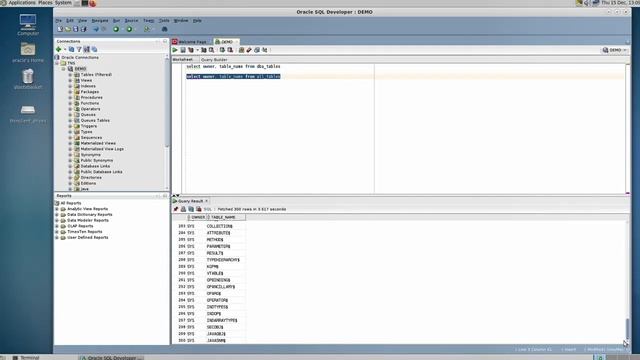Click the query line selecting from dba_tables
Image resolution: width=640 pixels, height=360 pixels.
point(233,66)
